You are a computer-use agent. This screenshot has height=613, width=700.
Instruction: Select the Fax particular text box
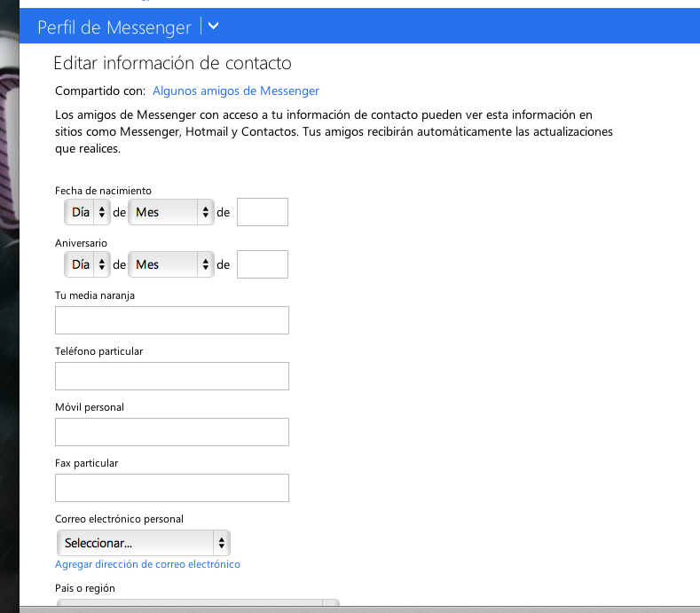pos(172,488)
